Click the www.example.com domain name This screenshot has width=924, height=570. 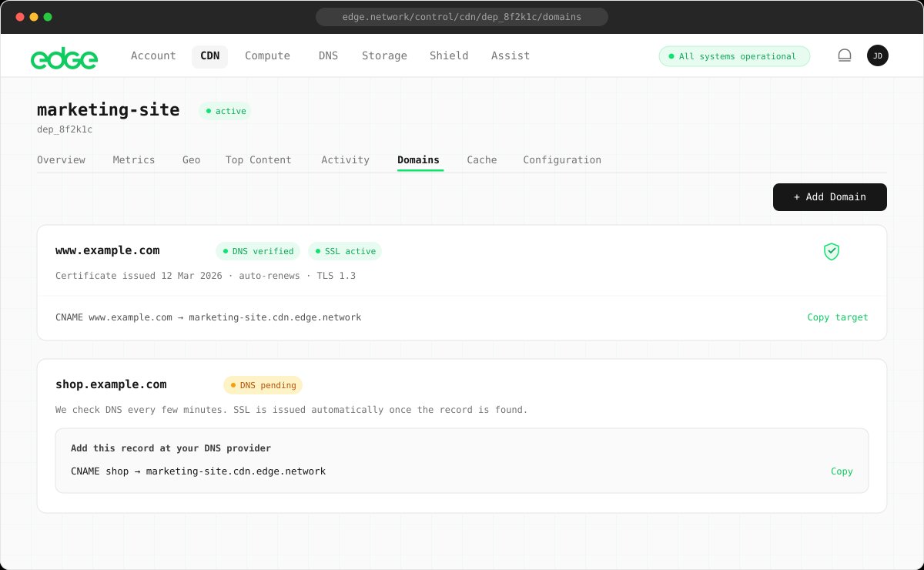click(x=108, y=250)
